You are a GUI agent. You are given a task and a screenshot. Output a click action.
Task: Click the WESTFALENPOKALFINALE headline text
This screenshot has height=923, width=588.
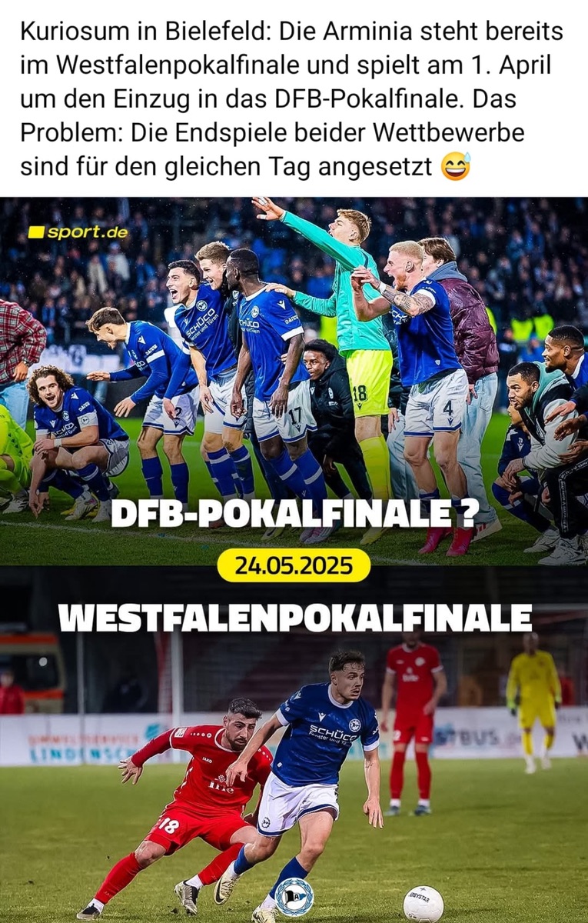click(x=295, y=618)
